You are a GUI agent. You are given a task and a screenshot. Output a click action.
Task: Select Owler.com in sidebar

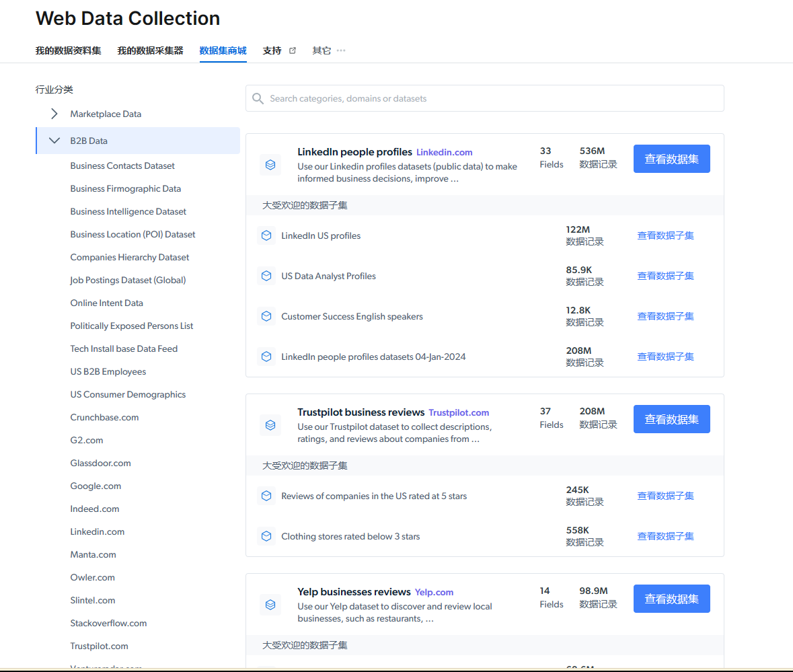[x=93, y=577]
